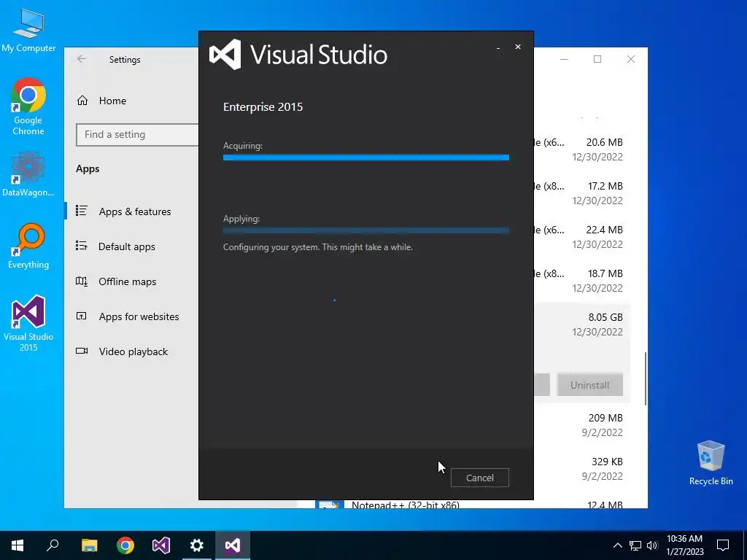Click the Offline maps map icon
The image size is (747, 560).
(82, 281)
